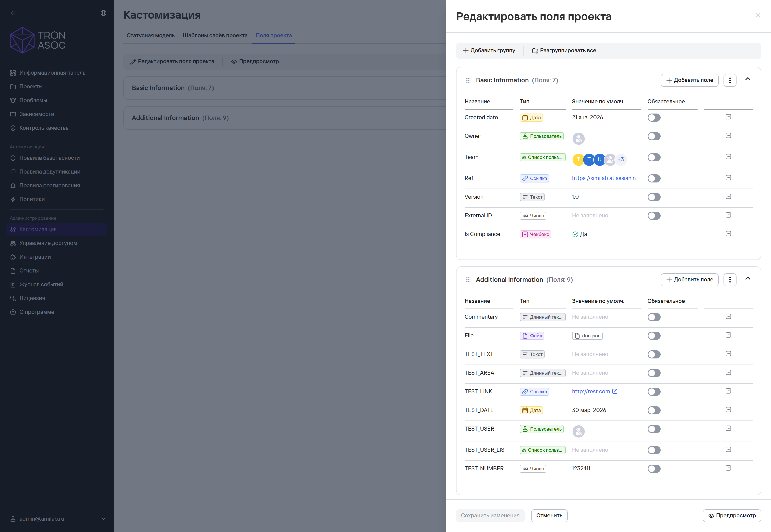Add field to Basic Information group
Screen dimensions: 771x532
coord(689,80)
